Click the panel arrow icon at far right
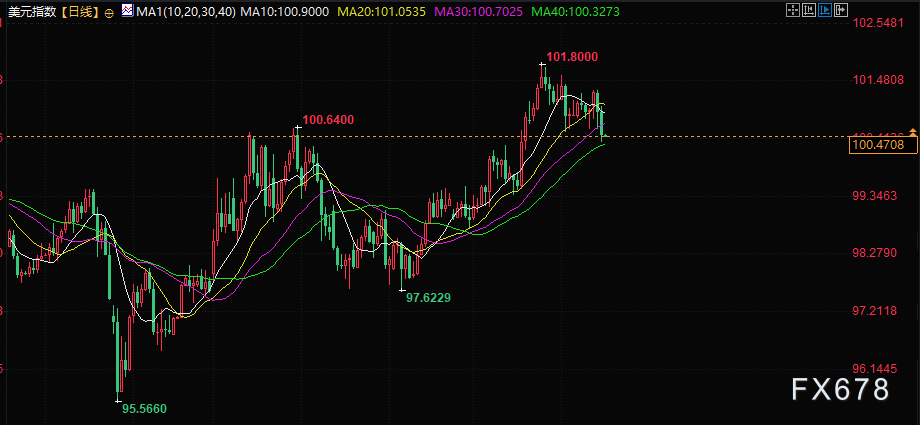This screenshot has height=425, width=920. [841, 10]
